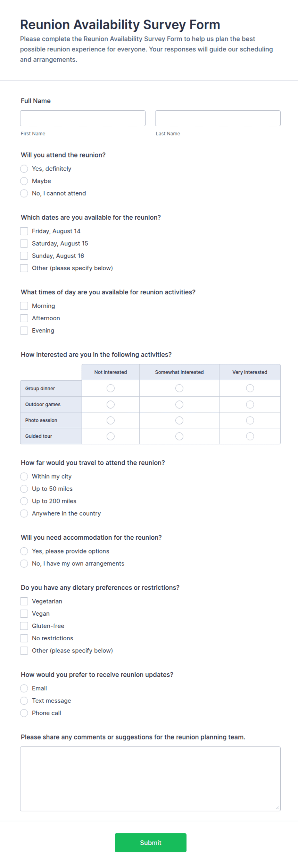Select Text message for reunion updates

coord(24,701)
